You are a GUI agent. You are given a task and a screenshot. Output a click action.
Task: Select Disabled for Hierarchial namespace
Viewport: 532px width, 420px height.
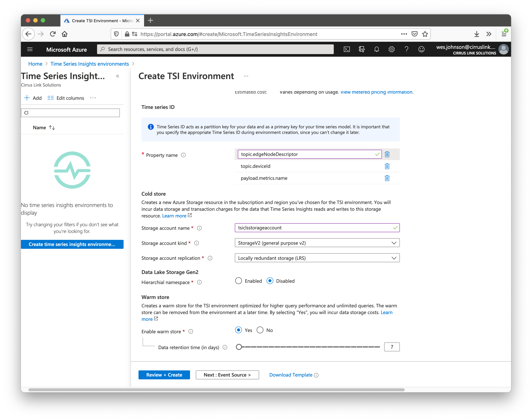click(x=270, y=281)
